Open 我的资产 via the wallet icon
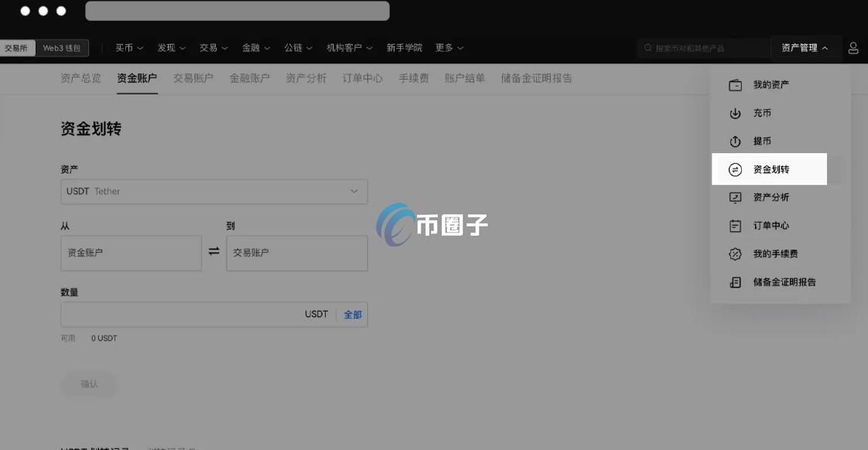Image resolution: width=868 pixels, height=450 pixels. [x=734, y=84]
